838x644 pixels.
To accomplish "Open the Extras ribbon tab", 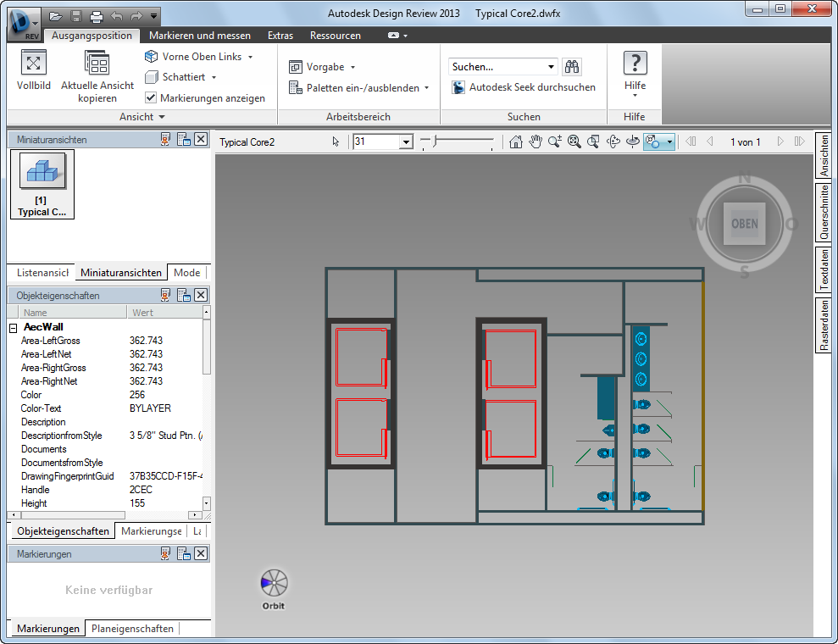I will pyautogui.click(x=280, y=36).
